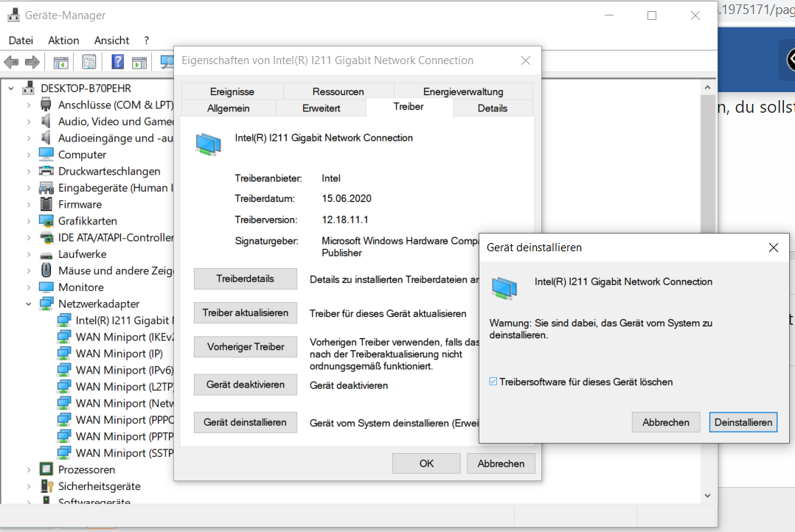Expand the Prozessoren tree node

point(28,469)
